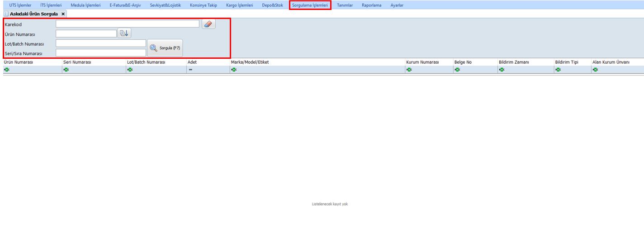Click into the Seri/Sıra Numarası text box
This screenshot has height=232, width=644.
click(100, 53)
